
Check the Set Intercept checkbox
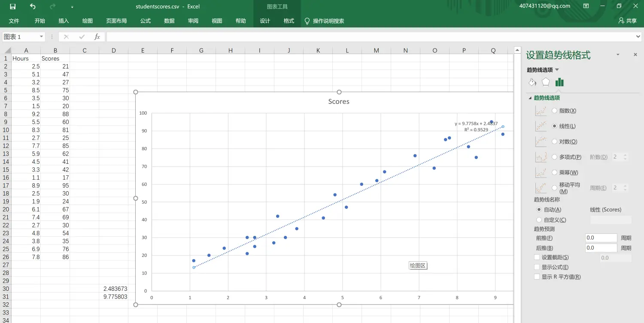click(537, 257)
